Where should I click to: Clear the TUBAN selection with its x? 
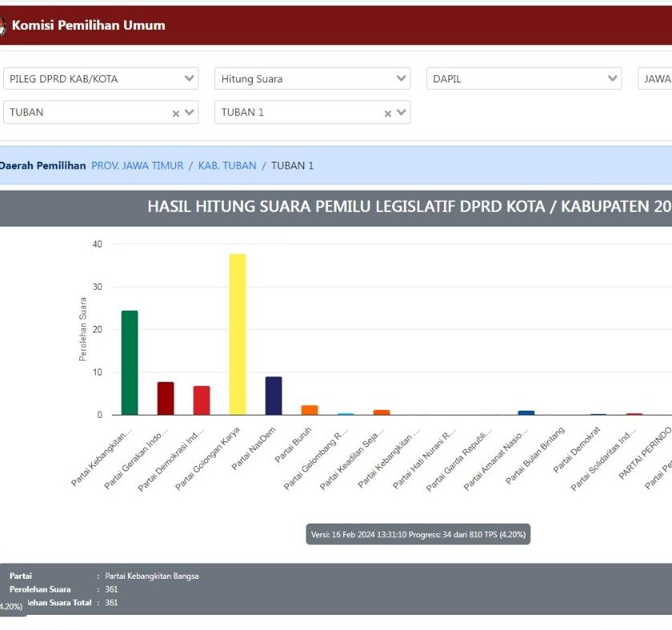[176, 114]
